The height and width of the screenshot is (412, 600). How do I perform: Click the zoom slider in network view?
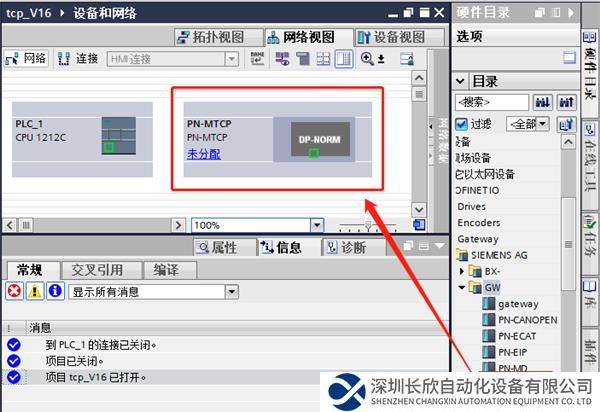click(368, 226)
